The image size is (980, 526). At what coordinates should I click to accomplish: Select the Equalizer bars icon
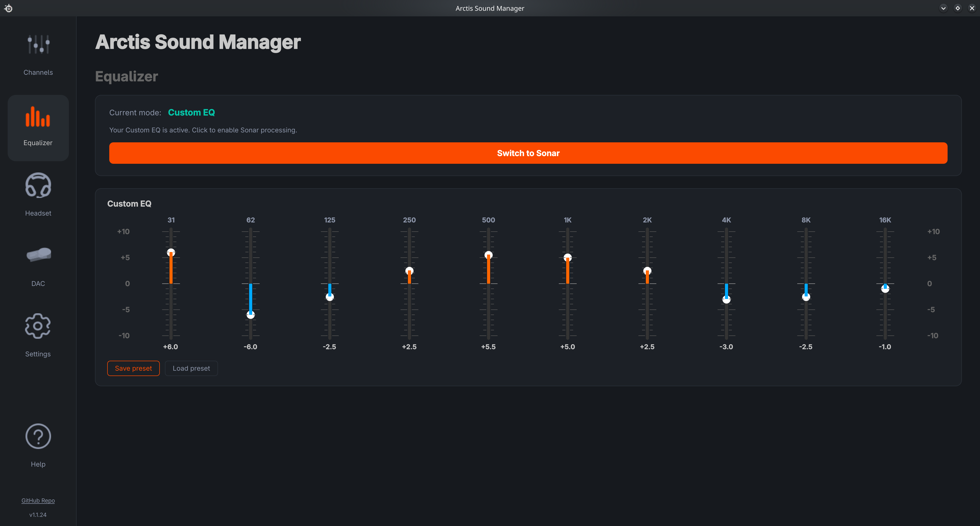38,116
